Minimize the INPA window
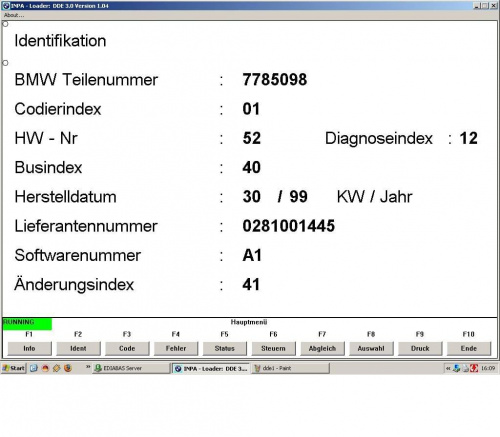Viewport: 500px width, 437px height. coord(477,6)
